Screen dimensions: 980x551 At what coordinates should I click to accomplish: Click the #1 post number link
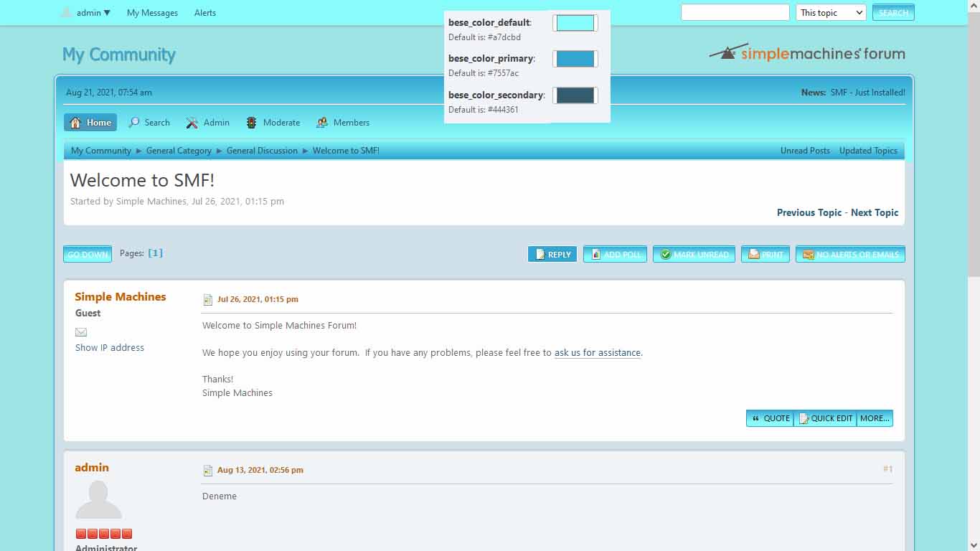[x=888, y=468]
